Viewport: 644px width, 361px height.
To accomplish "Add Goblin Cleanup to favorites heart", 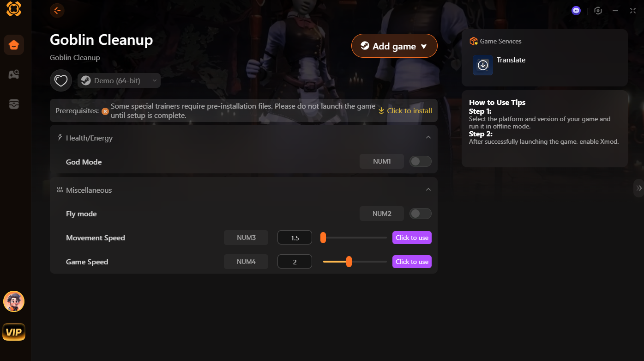I will (x=61, y=81).
